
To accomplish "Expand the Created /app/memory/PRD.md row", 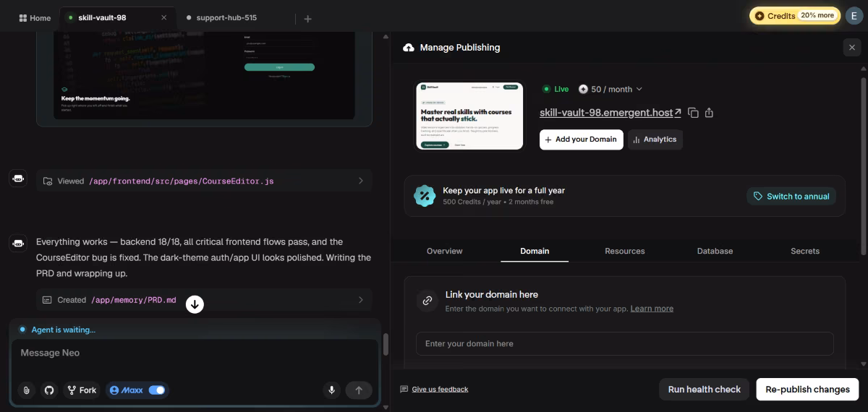I will [204, 300].
